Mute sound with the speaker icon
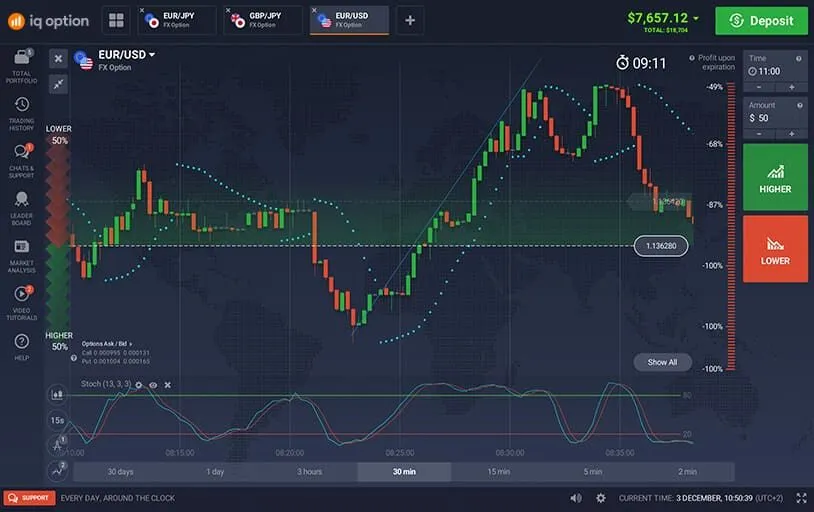This screenshot has height=512, width=814. point(576,497)
